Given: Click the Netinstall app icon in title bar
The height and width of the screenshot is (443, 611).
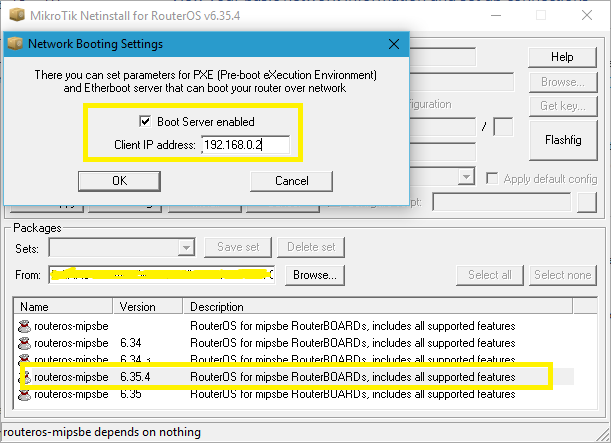Looking at the screenshot, I should point(17,15).
